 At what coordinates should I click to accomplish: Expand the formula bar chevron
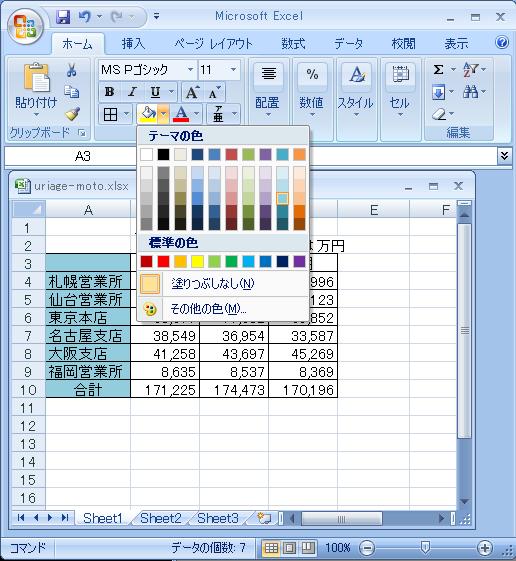[x=504, y=156]
